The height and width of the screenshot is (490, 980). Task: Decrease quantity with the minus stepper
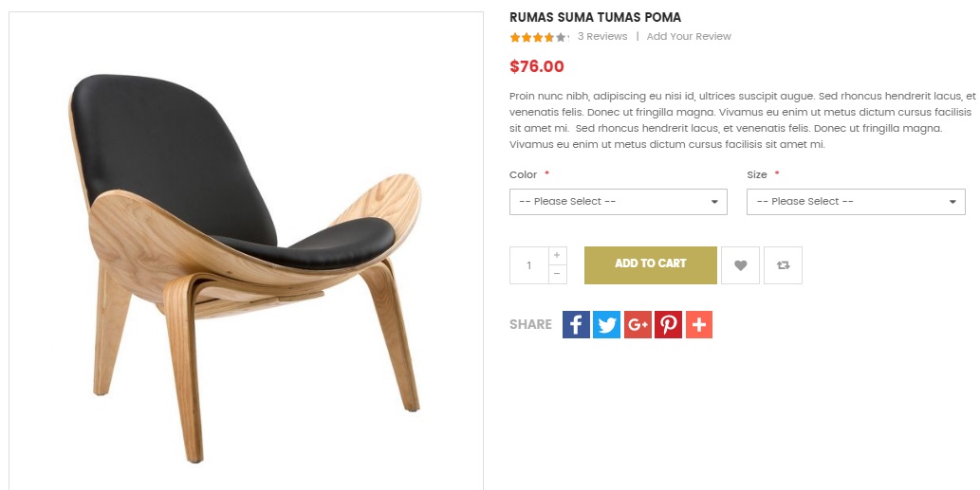[557, 274]
